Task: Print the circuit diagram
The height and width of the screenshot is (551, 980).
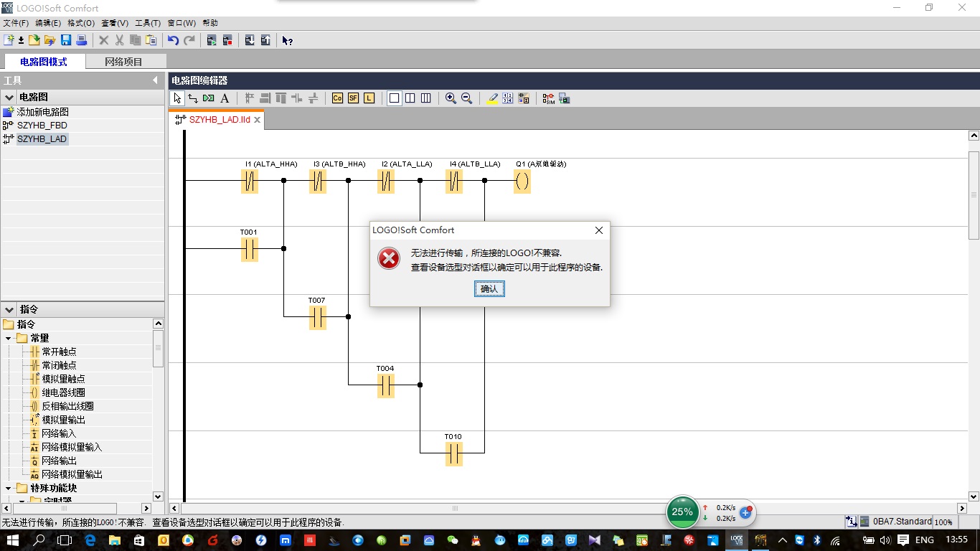Action: pos(82,40)
